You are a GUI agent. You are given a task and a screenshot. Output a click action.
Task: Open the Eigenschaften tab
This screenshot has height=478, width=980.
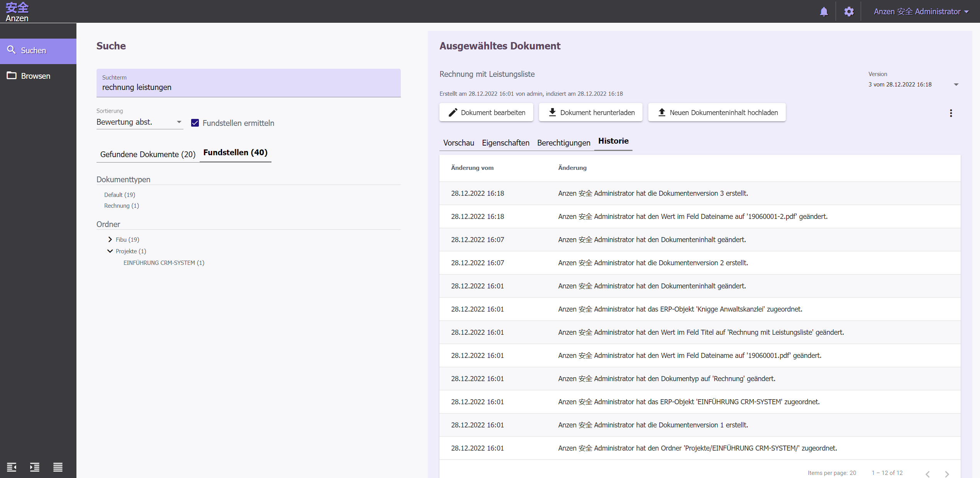[505, 142]
